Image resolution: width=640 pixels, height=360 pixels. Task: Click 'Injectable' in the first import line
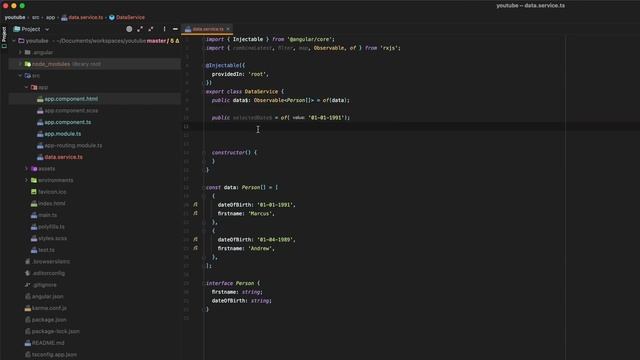(248, 39)
